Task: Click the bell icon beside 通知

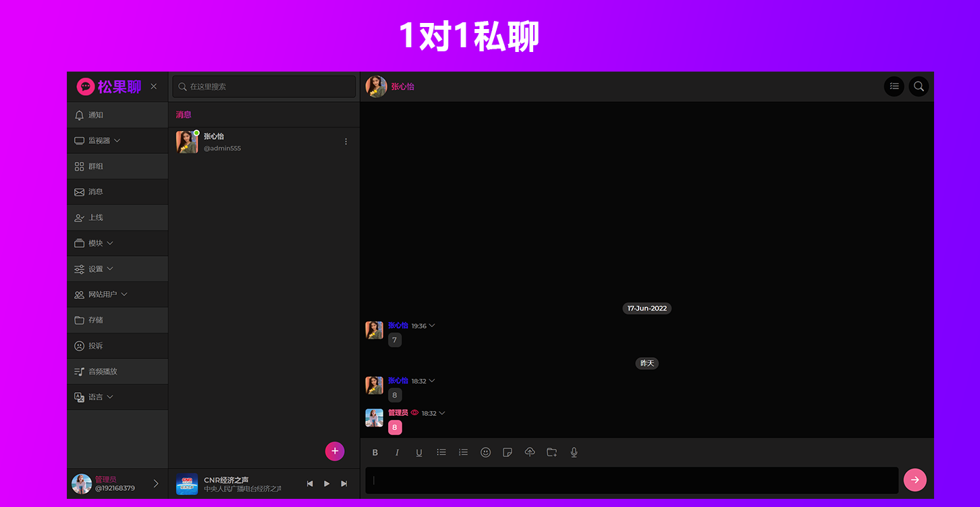Action: [x=79, y=115]
